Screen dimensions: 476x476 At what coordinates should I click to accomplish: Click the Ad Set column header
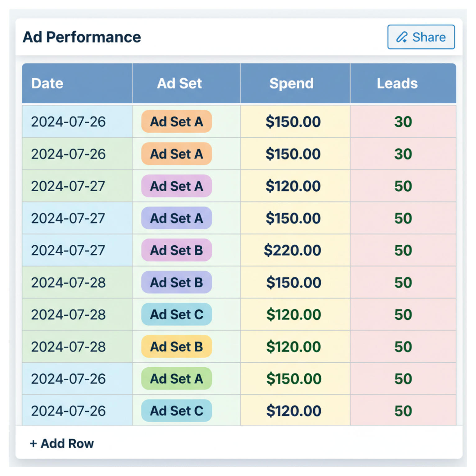[x=179, y=83]
